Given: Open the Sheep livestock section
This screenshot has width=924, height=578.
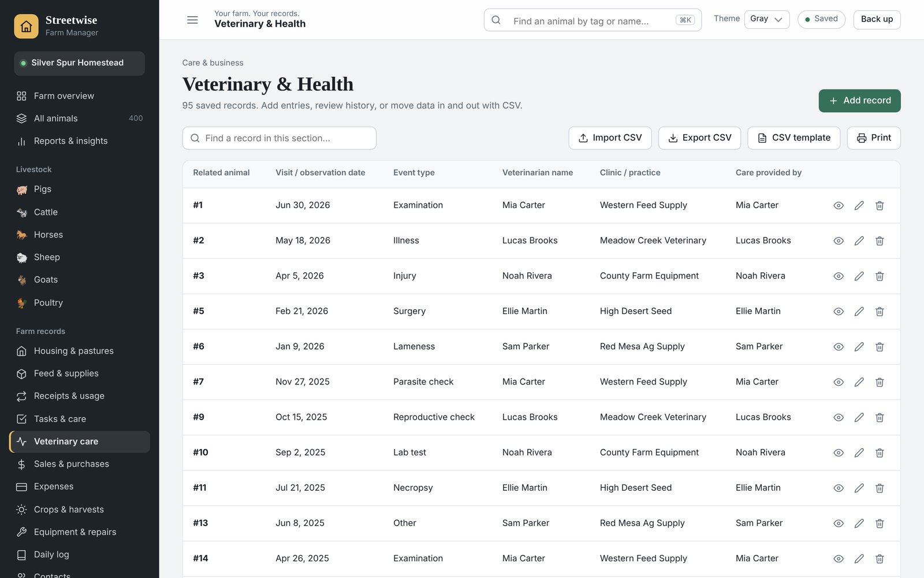Looking at the screenshot, I should tap(79, 257).
